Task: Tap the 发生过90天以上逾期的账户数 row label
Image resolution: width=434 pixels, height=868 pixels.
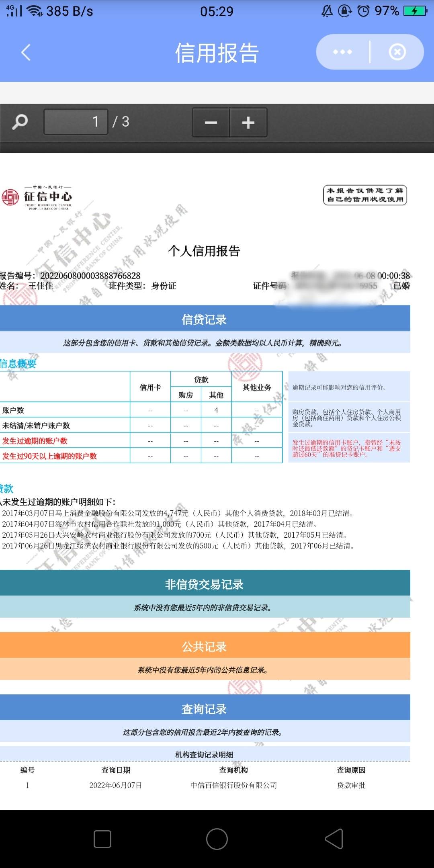Action: point(49,456)
